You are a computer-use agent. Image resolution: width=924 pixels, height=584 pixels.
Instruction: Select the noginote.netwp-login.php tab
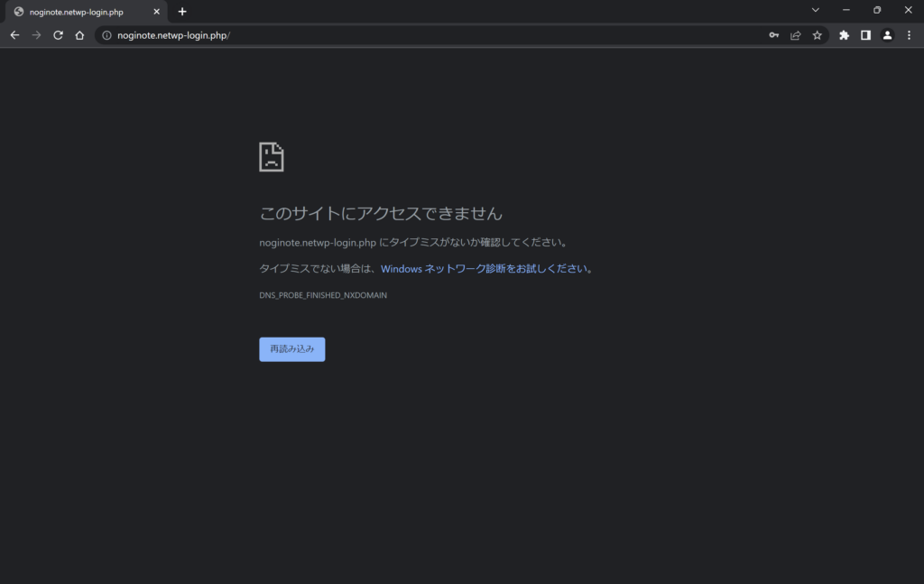point(77,12)
